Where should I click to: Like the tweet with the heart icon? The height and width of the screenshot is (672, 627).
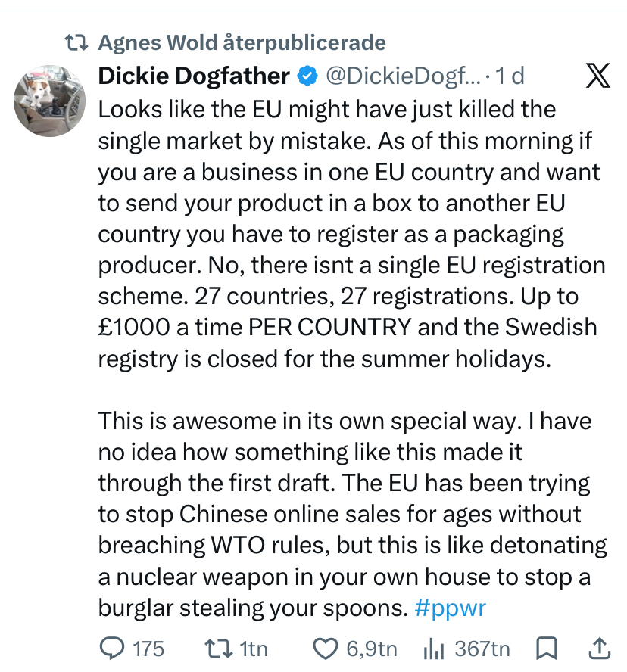click(325, 649)
